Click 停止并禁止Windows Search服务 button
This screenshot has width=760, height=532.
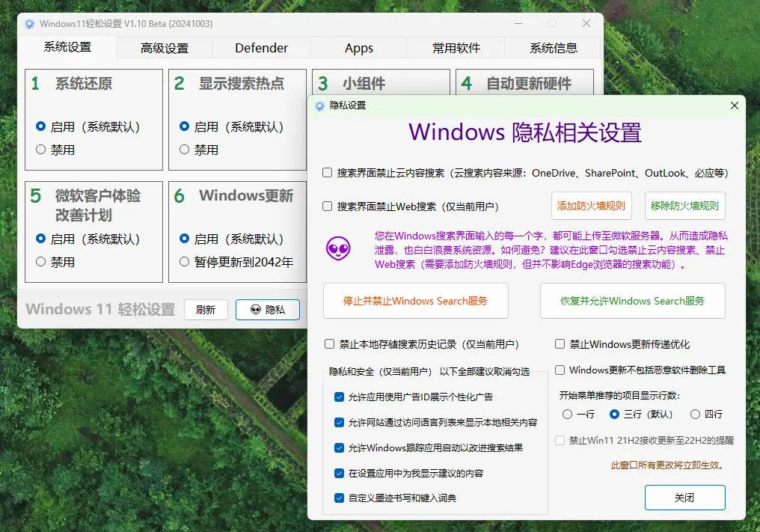(x=415, y=302)
